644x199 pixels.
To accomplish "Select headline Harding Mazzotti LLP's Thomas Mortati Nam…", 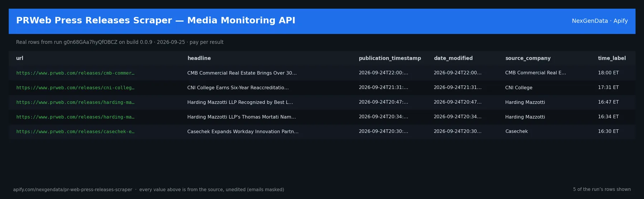I will pos(241,117).
